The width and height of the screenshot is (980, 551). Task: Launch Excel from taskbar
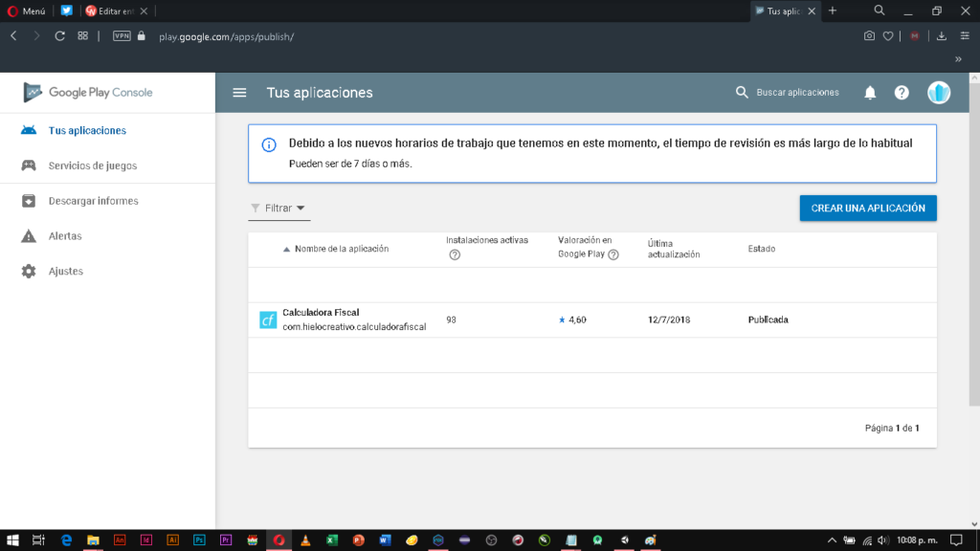332,540
